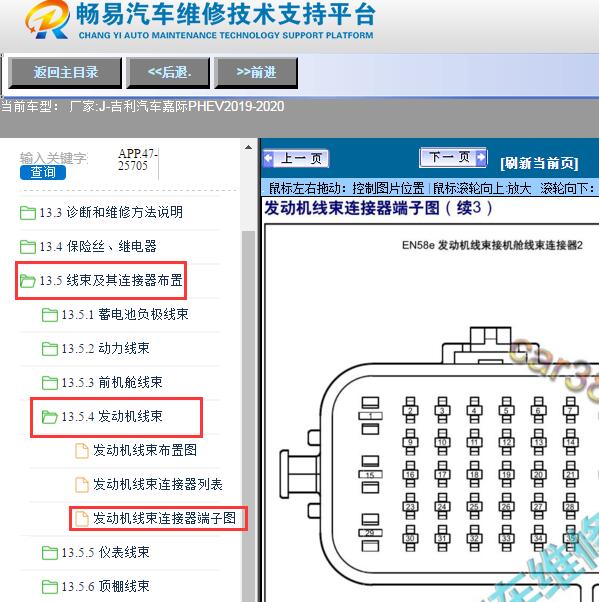The image size is (599, 602).
Task: Click document icon of 发动机线束布置图
Action: [x=81, y=451]
